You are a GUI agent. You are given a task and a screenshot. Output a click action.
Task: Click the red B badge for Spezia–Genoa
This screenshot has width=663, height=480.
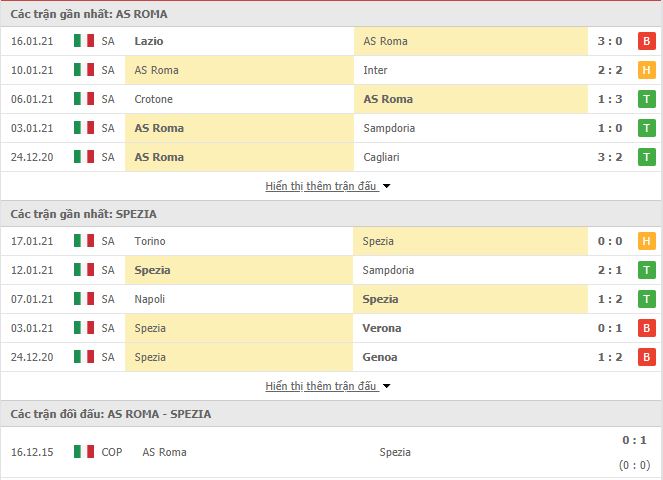[647, 357]
